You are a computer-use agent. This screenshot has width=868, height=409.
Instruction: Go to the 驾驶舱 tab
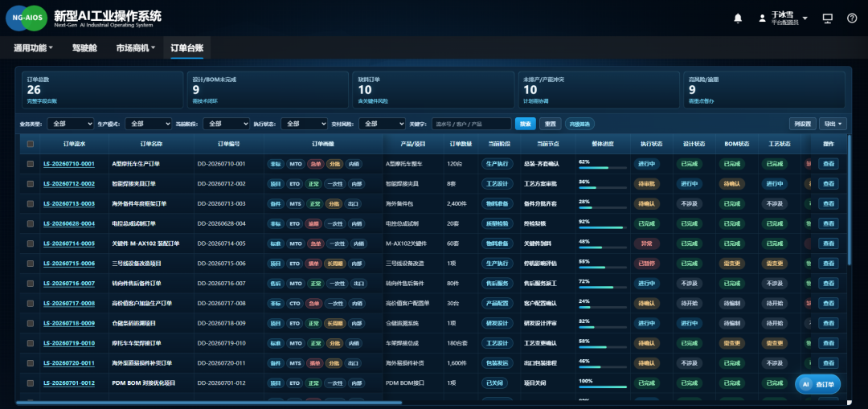[x=84, y=48]
